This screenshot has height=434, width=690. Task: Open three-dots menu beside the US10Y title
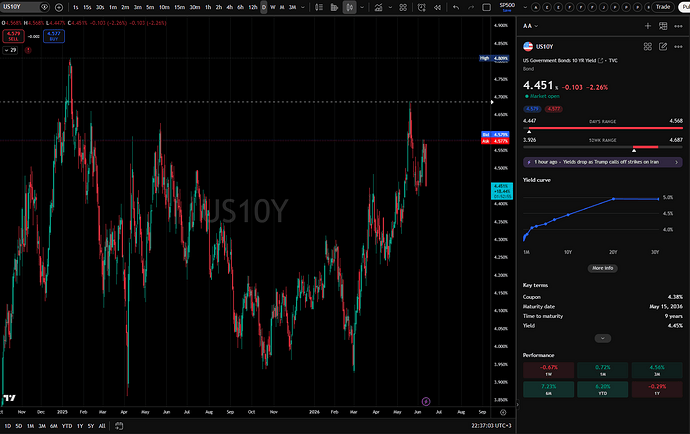678,47
